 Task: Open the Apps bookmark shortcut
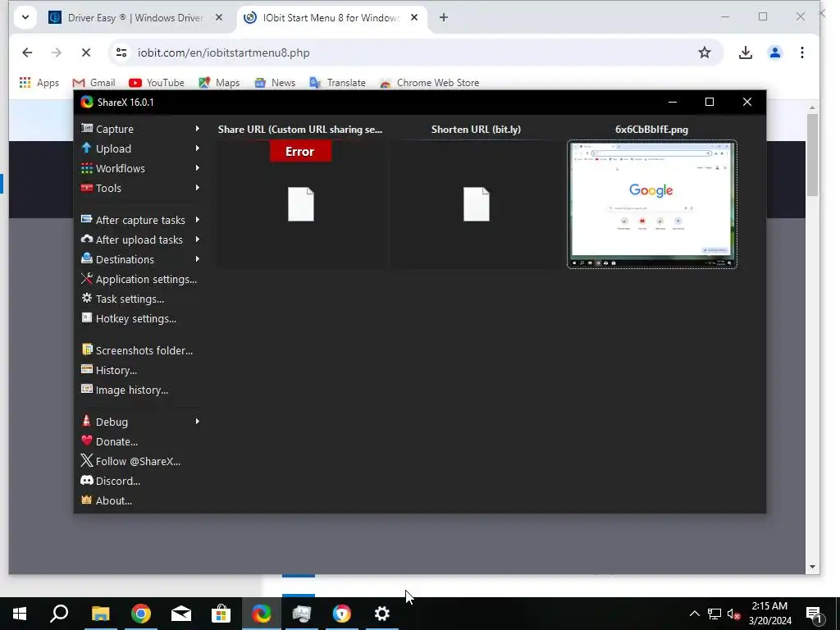[x=39, y=83]
